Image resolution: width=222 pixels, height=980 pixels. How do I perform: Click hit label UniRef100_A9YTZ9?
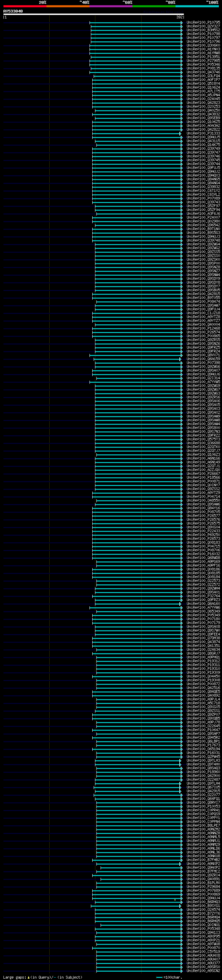(203, 493)
